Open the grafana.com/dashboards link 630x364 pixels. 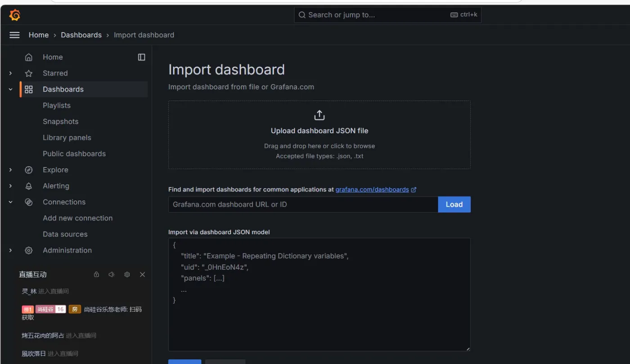pyautogui.click(x=372, y=190)
